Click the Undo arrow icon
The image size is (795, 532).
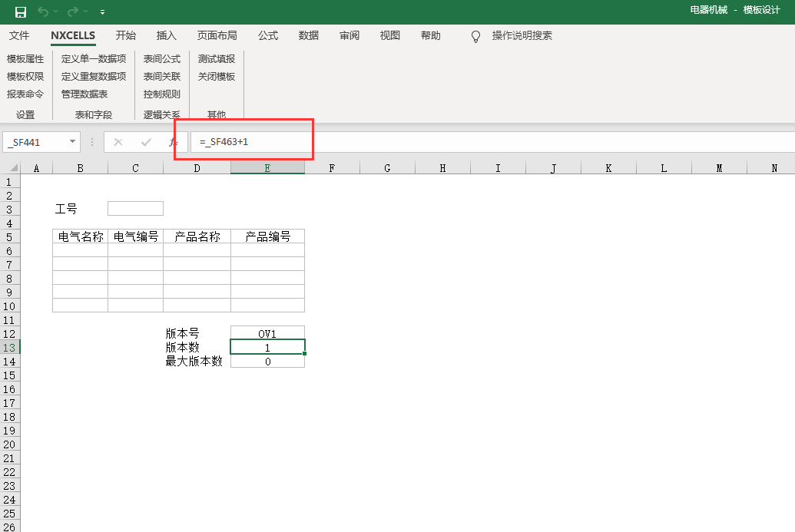point(43,12)
